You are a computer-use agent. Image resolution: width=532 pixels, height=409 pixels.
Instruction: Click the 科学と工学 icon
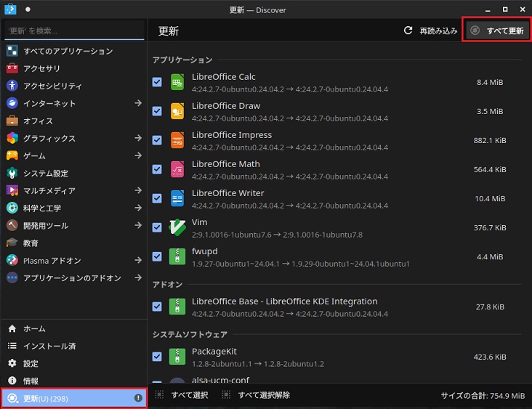click(12, 208)
